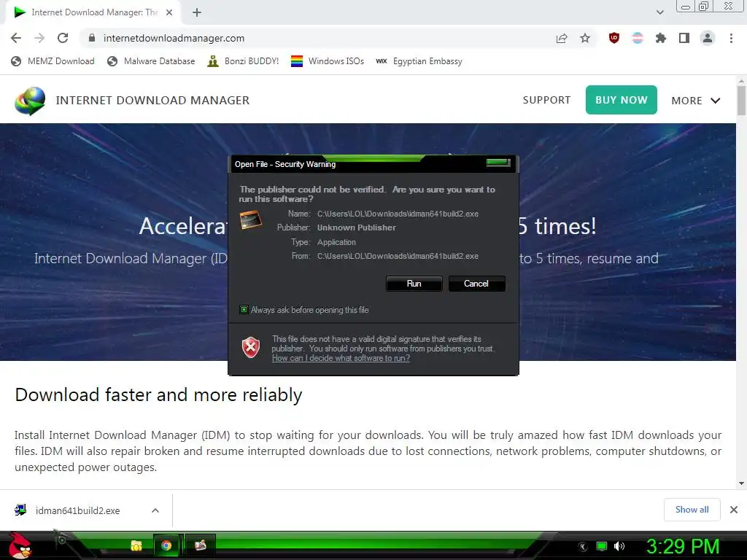Click the IDM globe logo
This screenshot has width=747, height=560.
click(x=29, y=101)
